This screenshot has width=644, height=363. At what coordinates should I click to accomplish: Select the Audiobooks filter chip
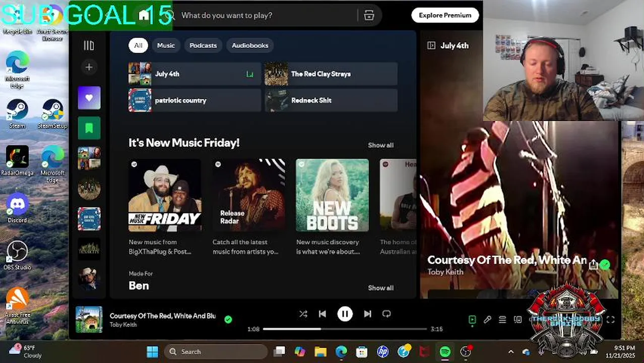250,45
